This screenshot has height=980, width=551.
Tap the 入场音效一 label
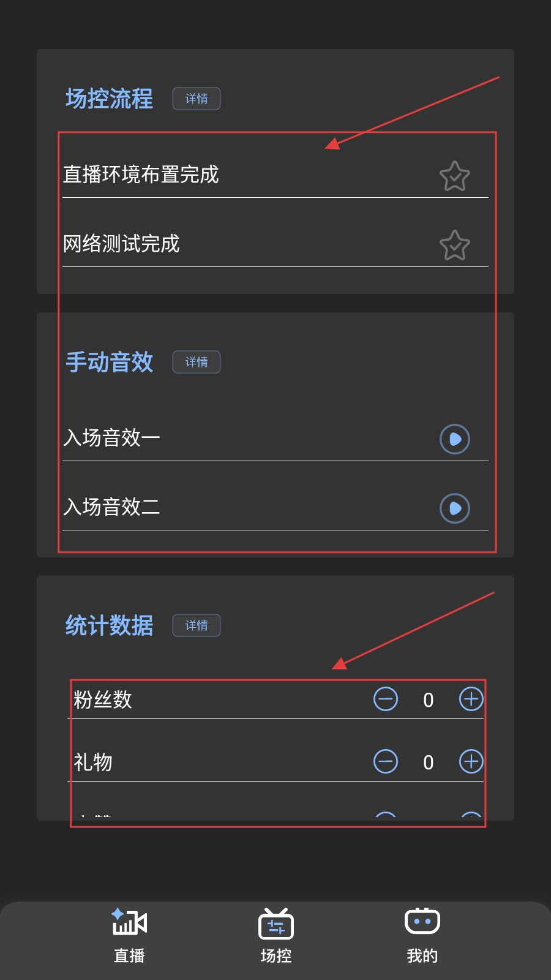click(112, 438)
